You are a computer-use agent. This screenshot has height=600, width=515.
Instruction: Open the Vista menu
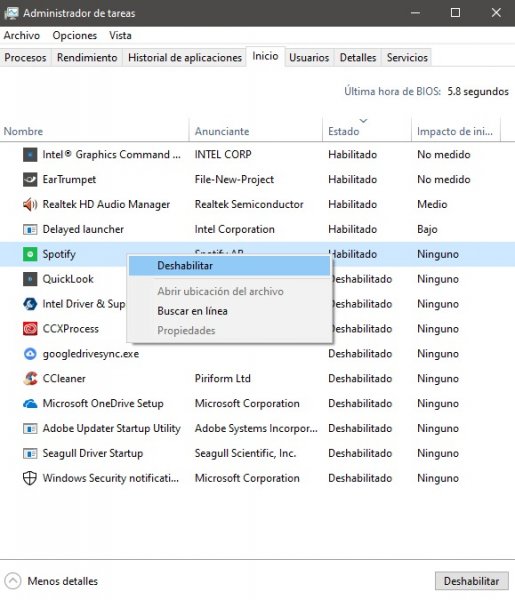(120, 36)
